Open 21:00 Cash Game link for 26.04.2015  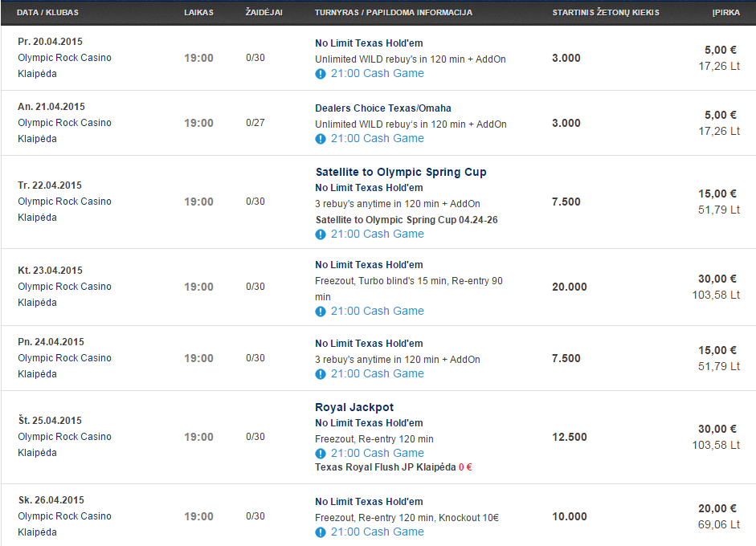[377, 532]
